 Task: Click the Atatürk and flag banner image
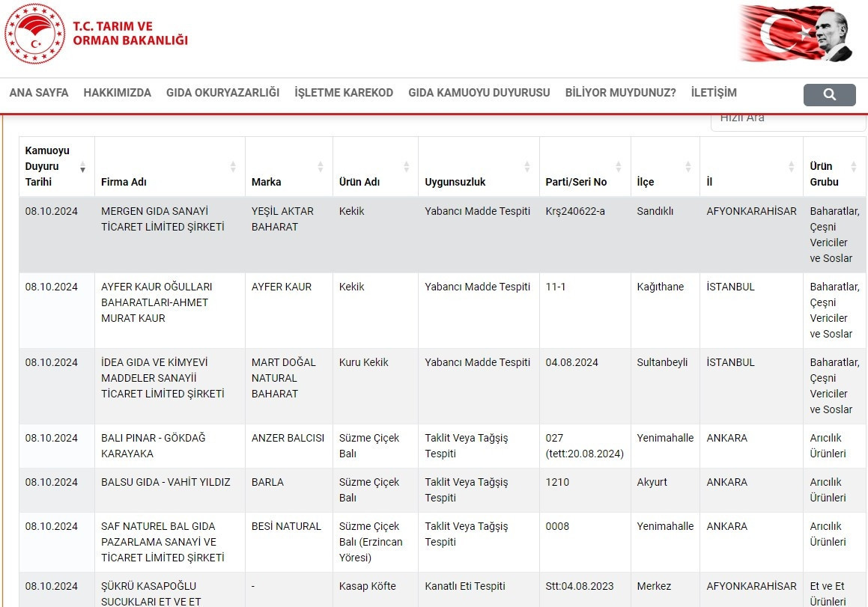(797, 34)
